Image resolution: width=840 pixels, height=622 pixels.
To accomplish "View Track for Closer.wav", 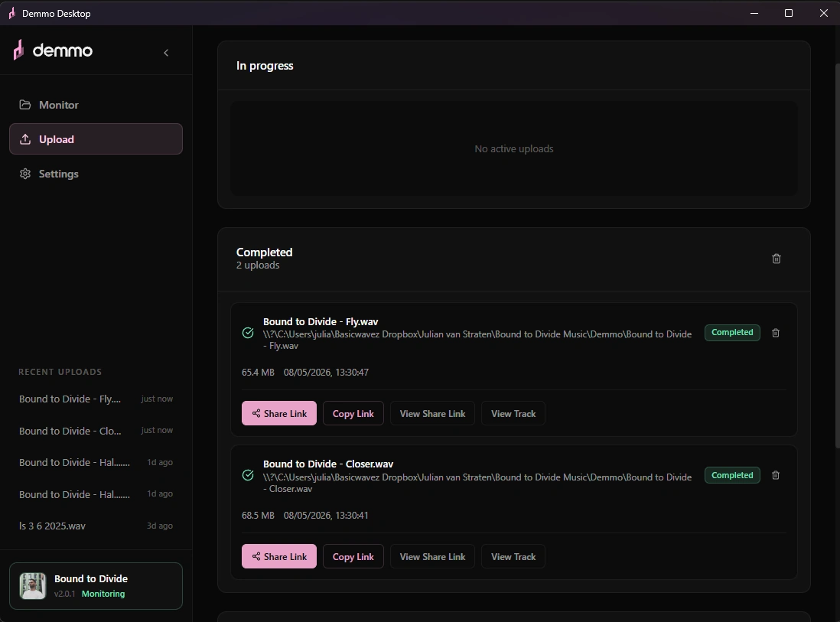I will pyautogui.click(x=513, y=557).
